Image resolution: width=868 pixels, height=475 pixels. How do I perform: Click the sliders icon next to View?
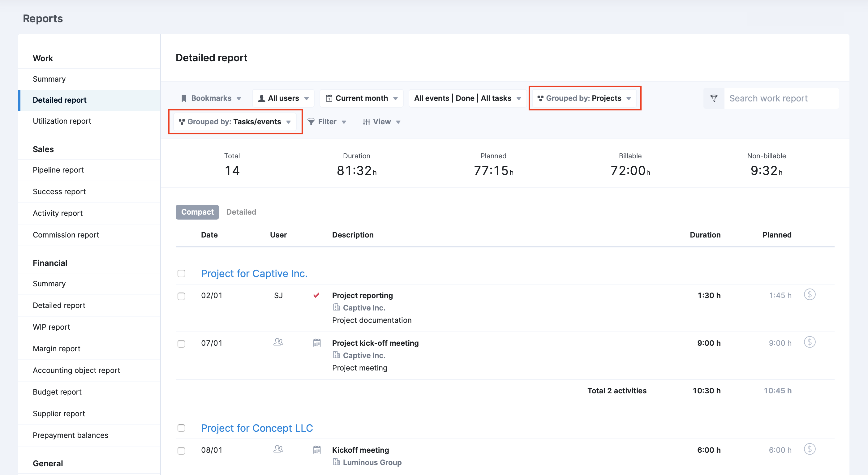[x=366, y=122]
